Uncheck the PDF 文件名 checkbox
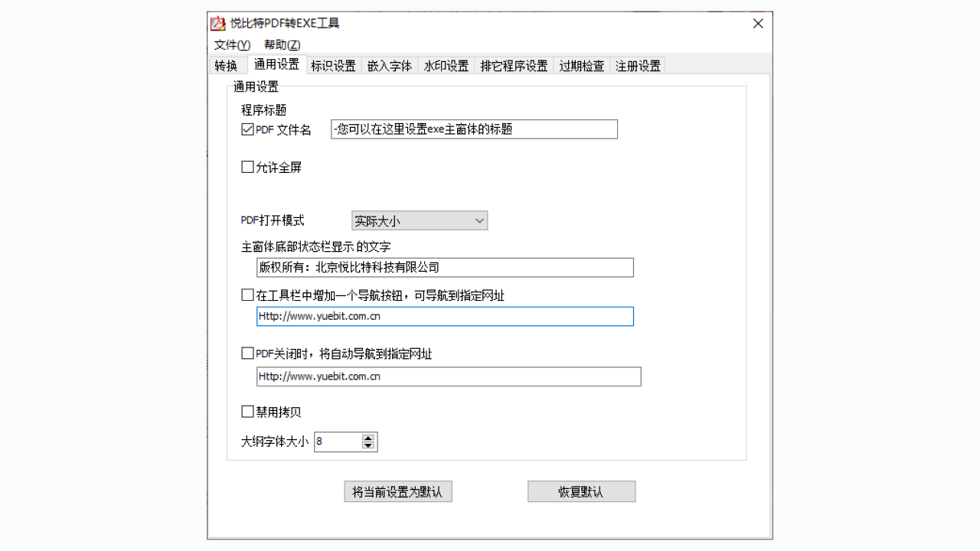This screenshot has width=980, height=551. 247,129
